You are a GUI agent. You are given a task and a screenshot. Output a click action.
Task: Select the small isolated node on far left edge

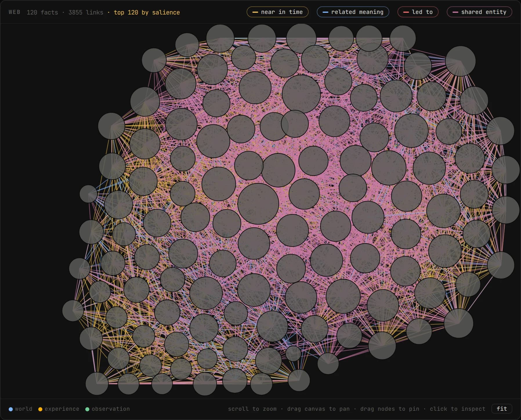pos(88,194)
